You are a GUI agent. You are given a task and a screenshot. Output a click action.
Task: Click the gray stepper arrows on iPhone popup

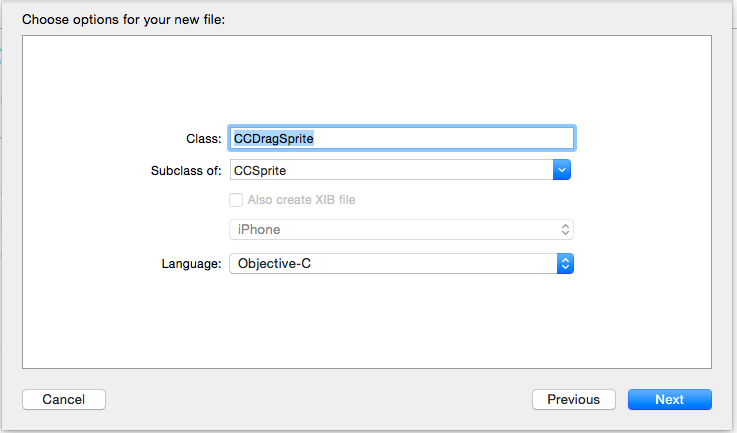coord(565,229)
